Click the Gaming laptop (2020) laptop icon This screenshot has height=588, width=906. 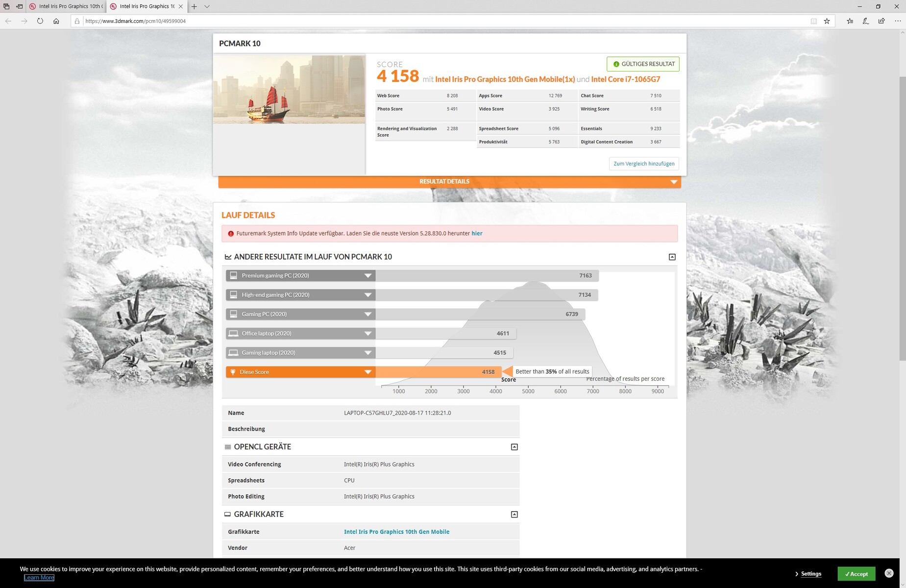click(234, 353)
